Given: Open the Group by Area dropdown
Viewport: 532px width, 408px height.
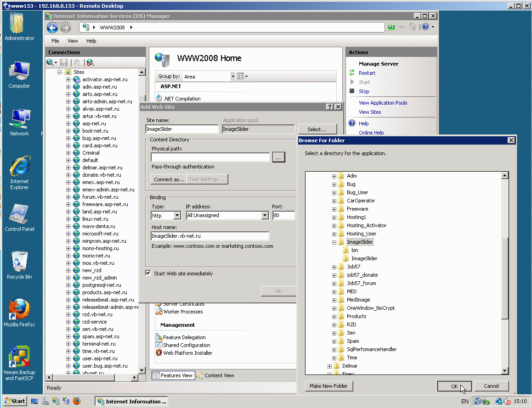Looking at the screenshot, I should (x=233, y=76).
